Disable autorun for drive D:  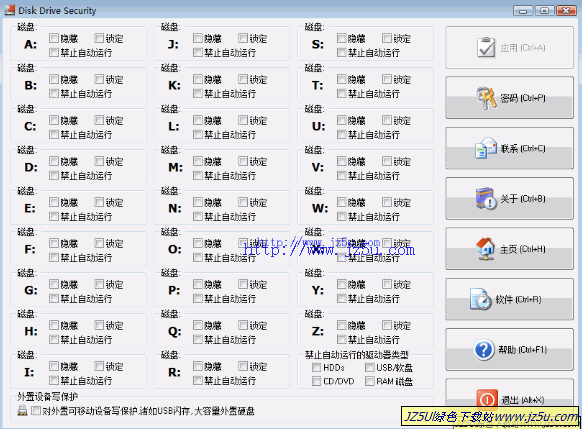54,175
